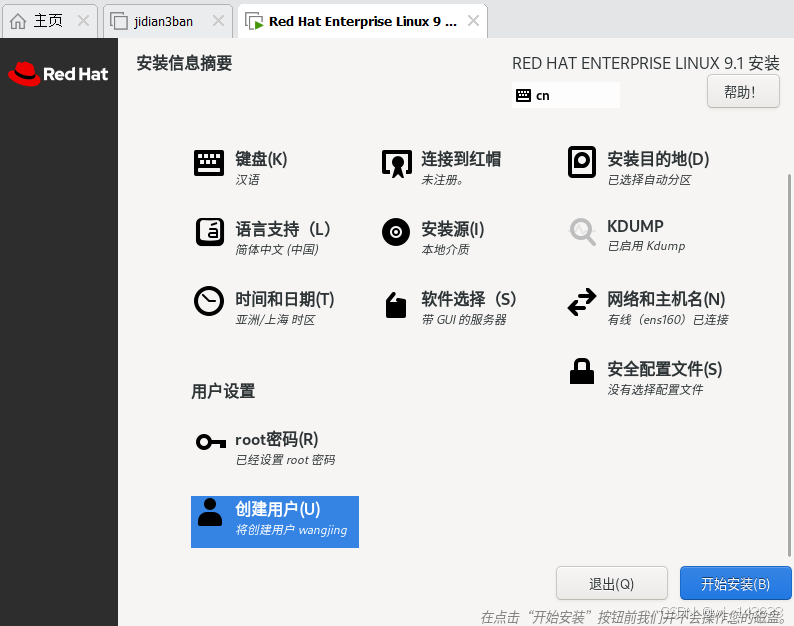This screenshot has width=794, height=626.
Task: Click the keyboard layout icon next to cn
Action: point(523,95)
